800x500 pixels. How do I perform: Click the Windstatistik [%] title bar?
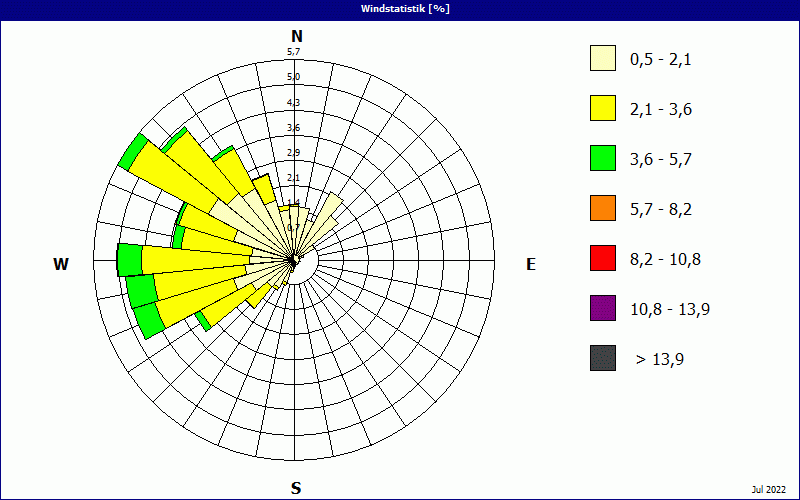[400, 8]
